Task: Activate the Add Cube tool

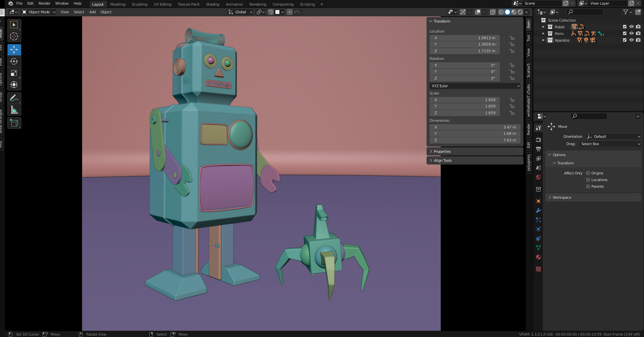Action: coord(14,123)
